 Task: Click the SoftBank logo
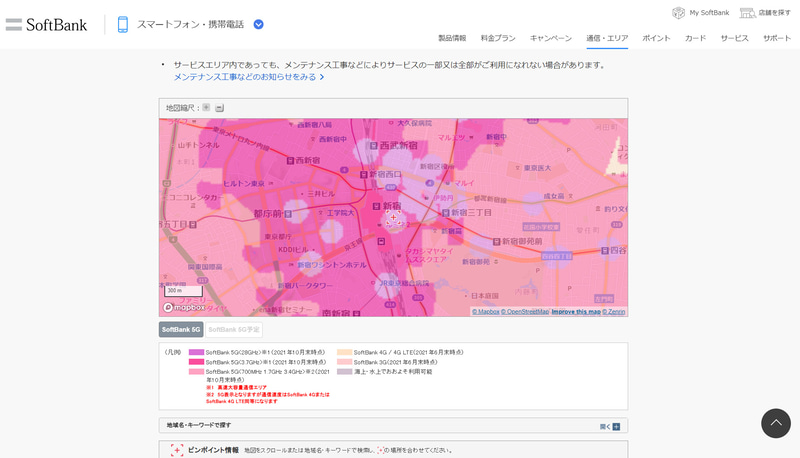point(56,24)
